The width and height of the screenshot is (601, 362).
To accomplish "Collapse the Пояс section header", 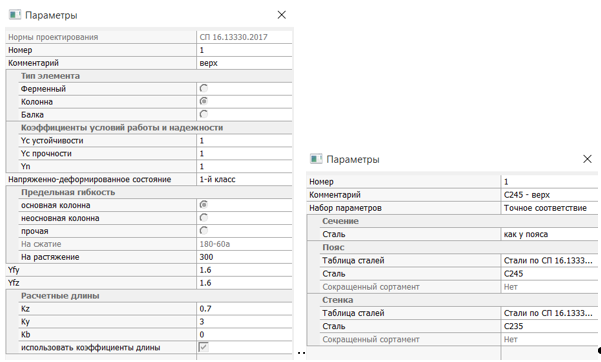I will pos(333,247).
